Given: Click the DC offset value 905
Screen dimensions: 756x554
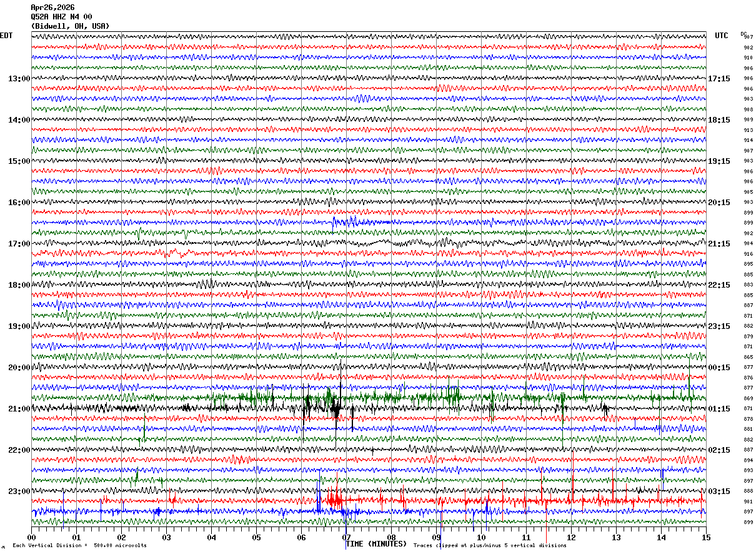Looking at the screenshot, I should click(748, 192).
